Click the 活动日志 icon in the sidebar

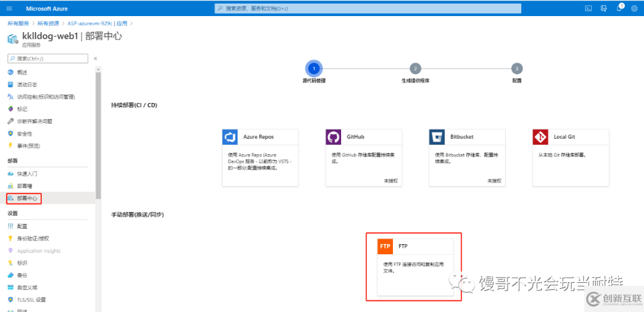(x=11, y=85)
